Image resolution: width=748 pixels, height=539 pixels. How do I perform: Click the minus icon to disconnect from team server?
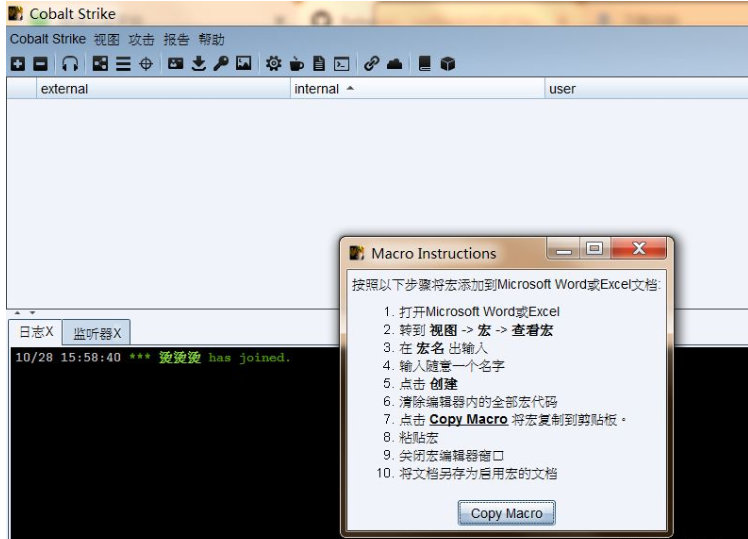click(x=41, y=63)
